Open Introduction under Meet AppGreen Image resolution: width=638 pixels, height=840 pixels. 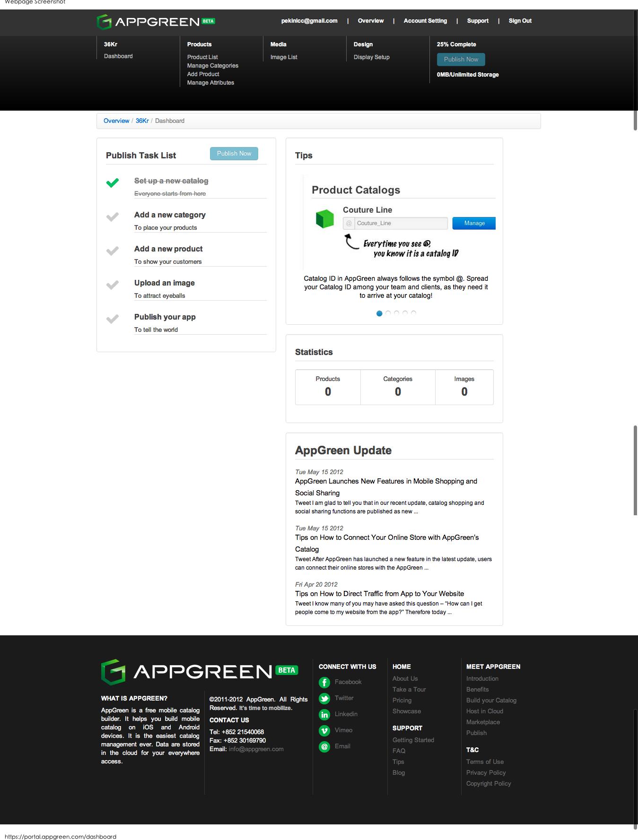point(482,679)
